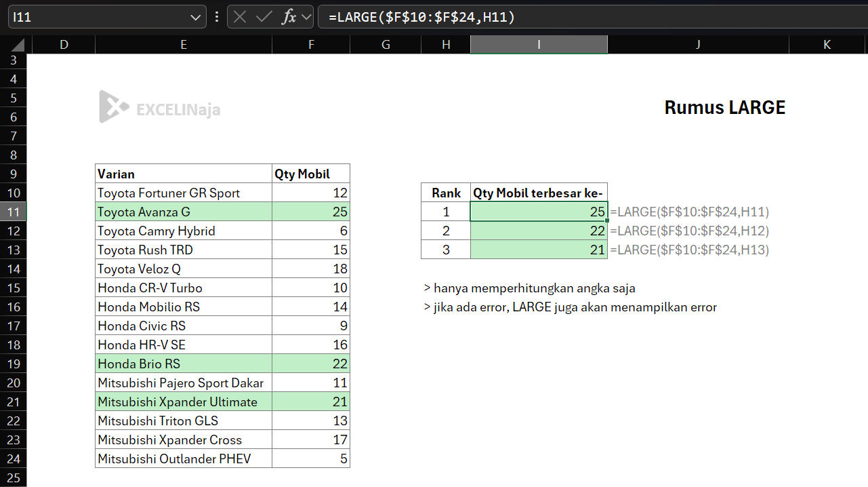This screenshot has width=868, height=487.
Task: Select Rank cell with value 2
Action: (x=446, y=231)
